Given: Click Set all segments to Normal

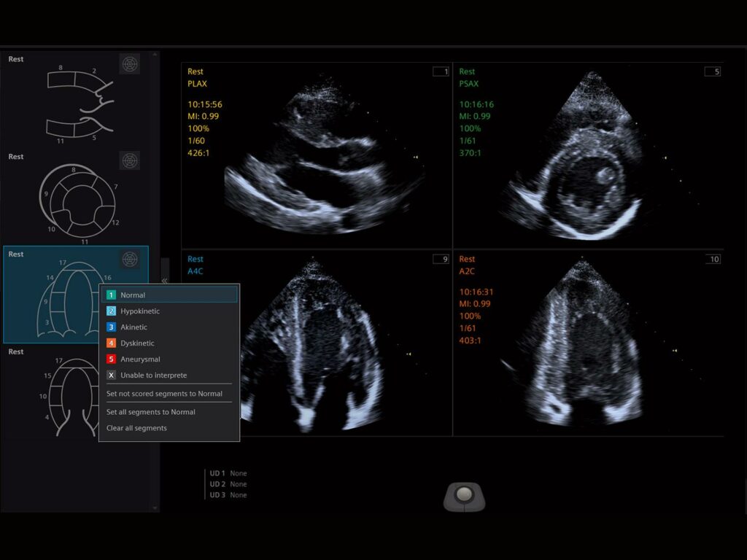Looking at the screenshot, I should pos(151,412).
